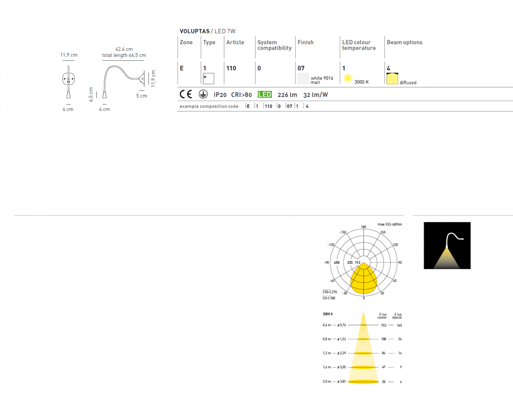Click the Beam options column header
This screenshot has width=513, height=420.
pyautogui.click(x=404, y=42)
